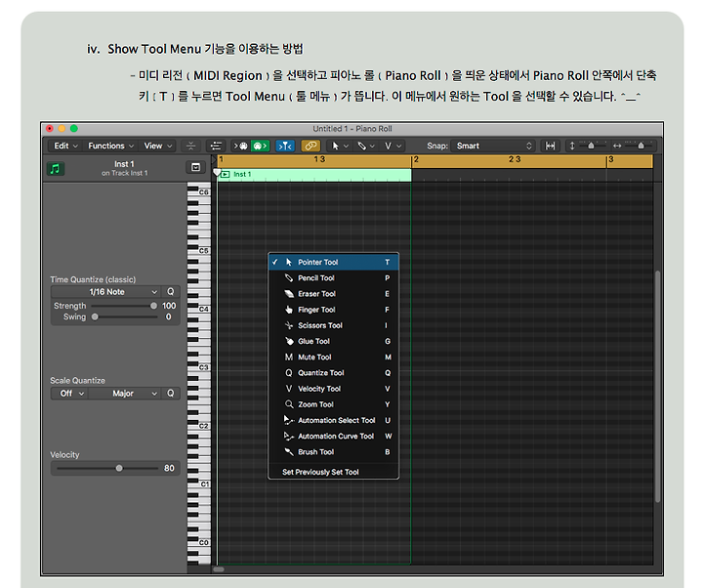Toggle the green MIDI Out button
The height and width of the screenshot is (588, 703).
pyautogui.click(x=260, y=146)
